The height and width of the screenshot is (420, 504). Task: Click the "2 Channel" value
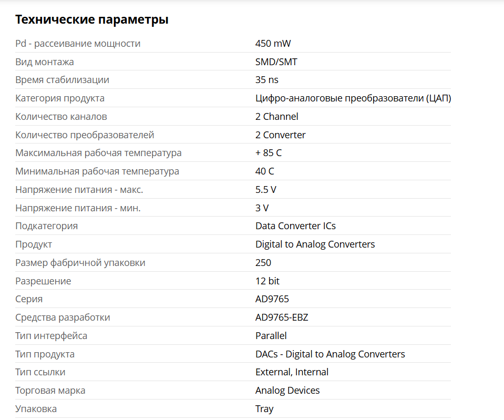click(x=276, y=117)
